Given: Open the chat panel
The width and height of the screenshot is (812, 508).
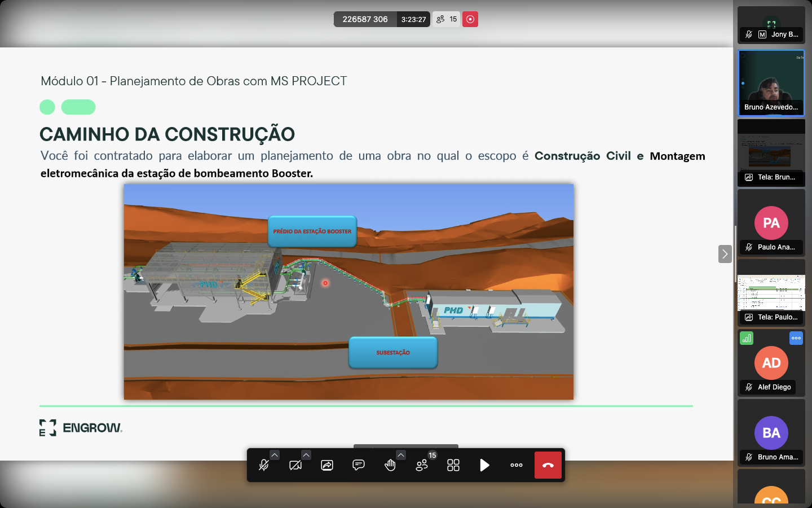Looking at the screenshot, I should [359, 465].
